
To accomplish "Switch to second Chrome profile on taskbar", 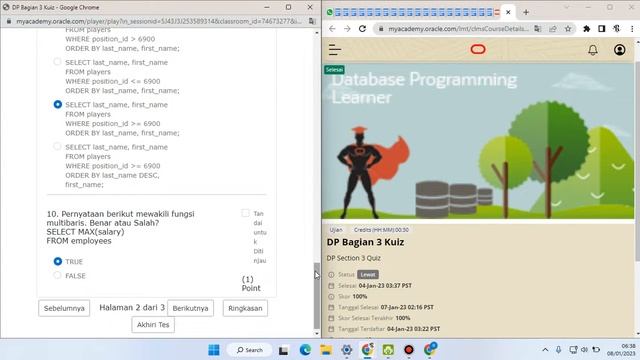I will [x=430, y=349].
